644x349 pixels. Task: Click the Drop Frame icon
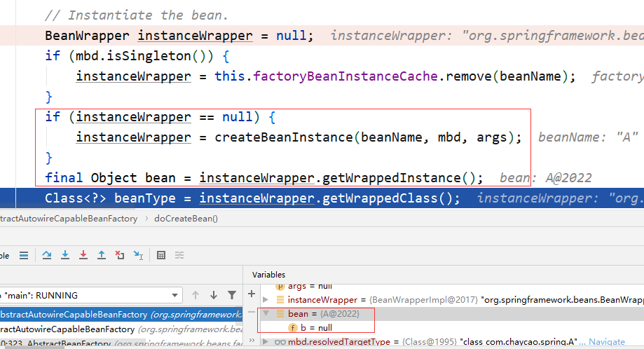(x=120, y=255)
